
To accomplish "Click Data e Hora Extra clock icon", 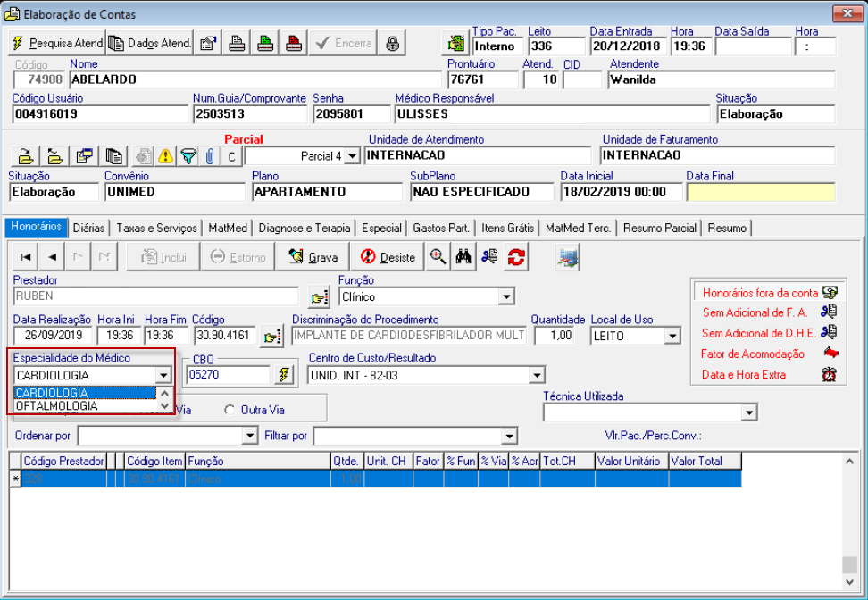I will 829,374.
